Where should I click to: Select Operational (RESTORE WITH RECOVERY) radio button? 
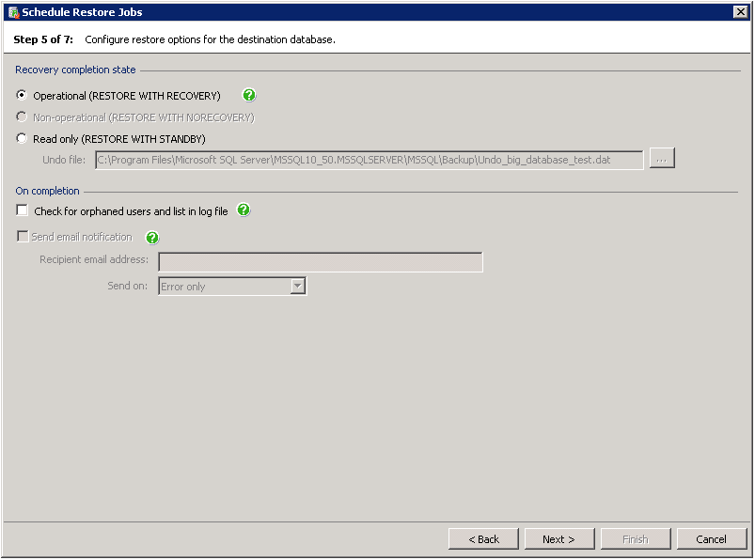[x=22, y=95]
